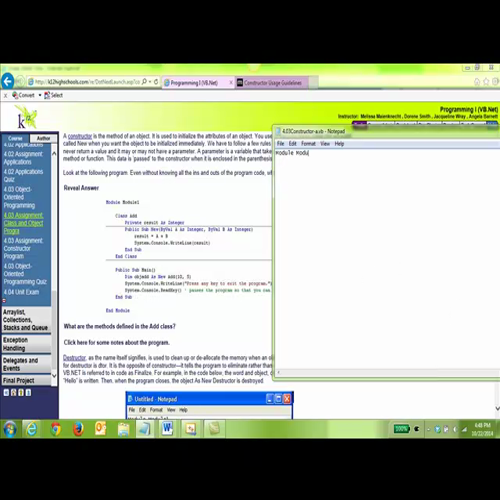Open File menu in 4.03Constructor Notepad
500x500 pixels.
click(x=281, y=144)
